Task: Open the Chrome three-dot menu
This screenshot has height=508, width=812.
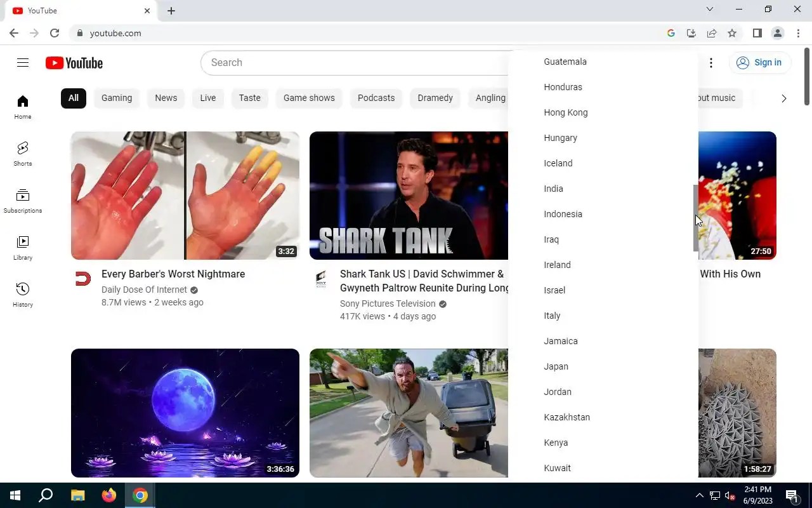Action: 798,33
